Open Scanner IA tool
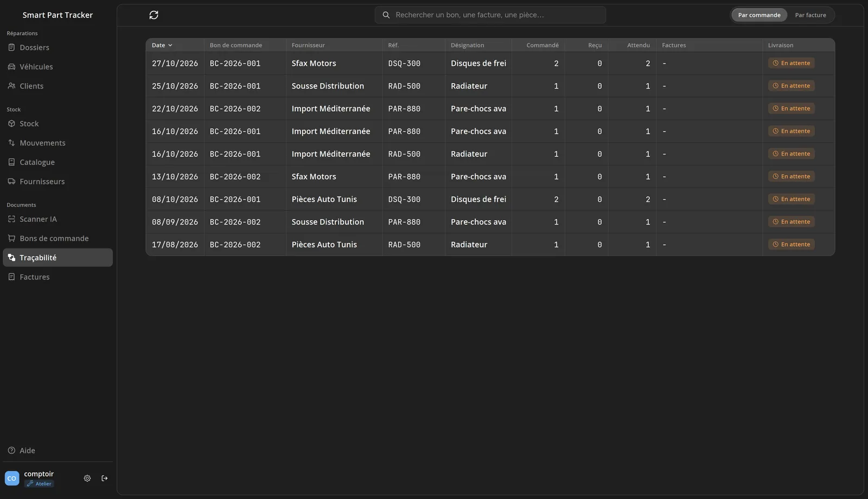The width and height of the screenshot is (868, 499). [58, 219]
